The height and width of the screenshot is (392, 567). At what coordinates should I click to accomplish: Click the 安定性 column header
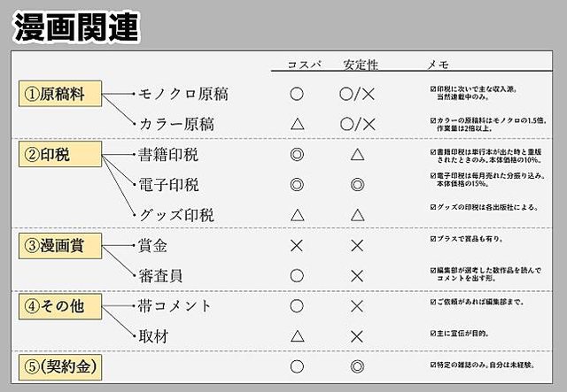361,65
